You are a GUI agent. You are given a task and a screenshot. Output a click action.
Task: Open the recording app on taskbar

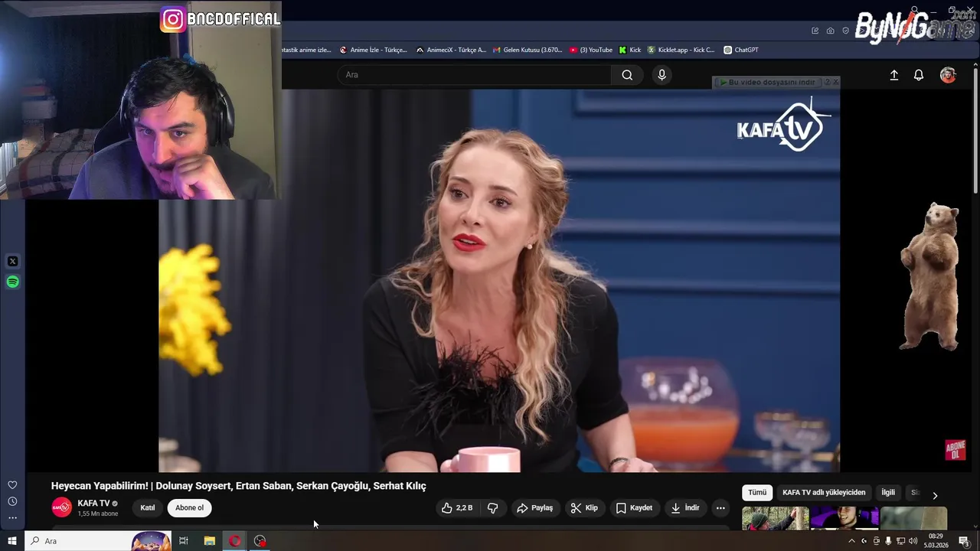[x=260, y=541]
